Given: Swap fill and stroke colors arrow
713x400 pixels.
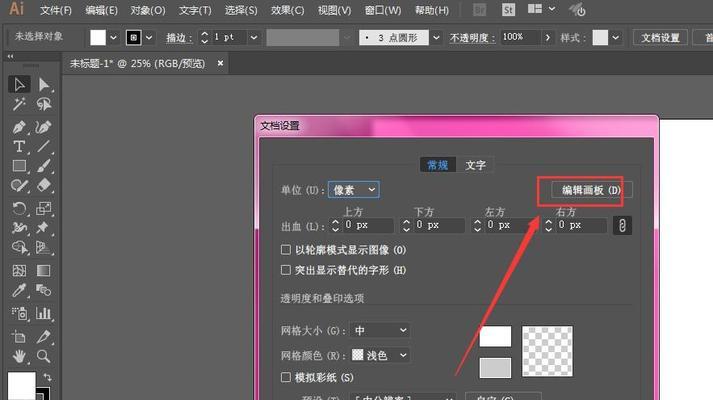Looking at the screenshot, I should (47, 377).
